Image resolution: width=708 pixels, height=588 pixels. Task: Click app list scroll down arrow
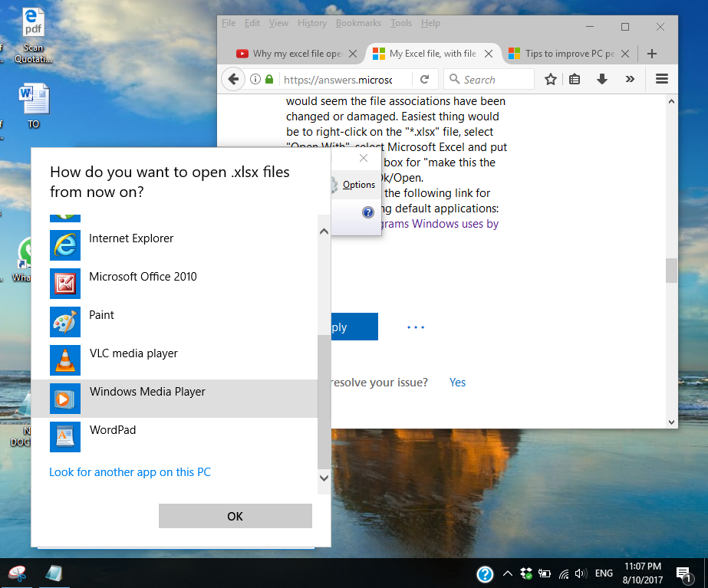(324, 478)
